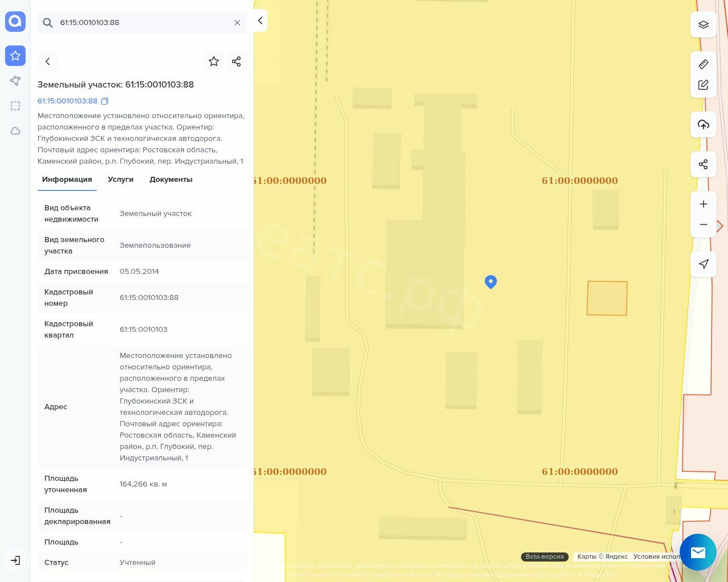728x582 pixels.
Task: Clear the cadastral number search field
Action: coord(237,23)
